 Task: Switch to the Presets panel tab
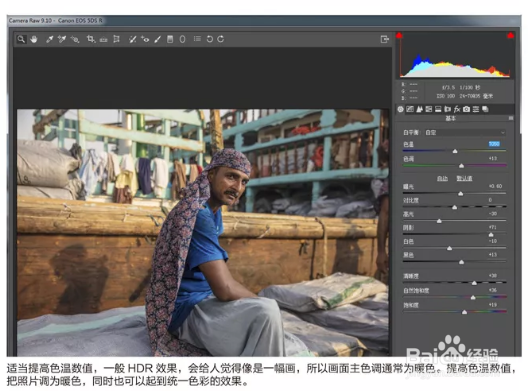tap(476, 109)
